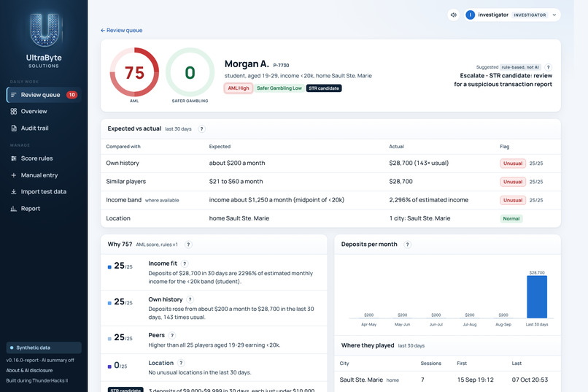Click Unusual flag in Income band row
The height and width of the screenshot is (392, 588).
point(513,200)
